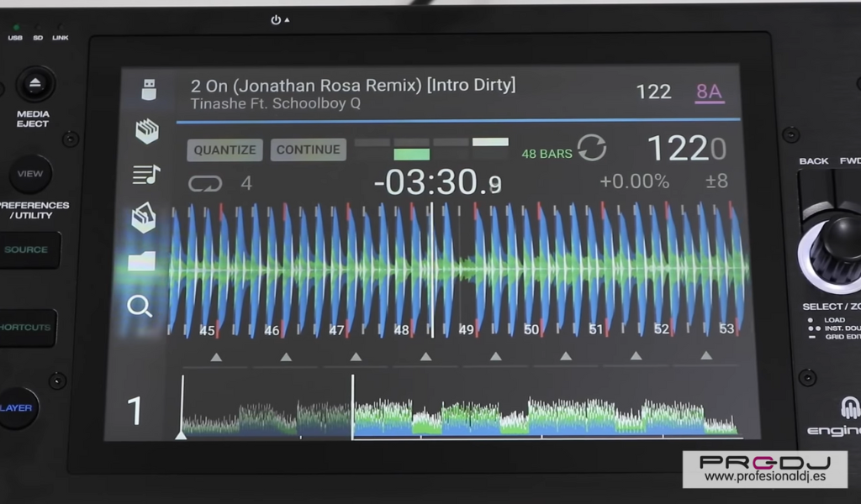Tap the remaining time -03:30.9
Screen dimensions: 861x504
437,182
